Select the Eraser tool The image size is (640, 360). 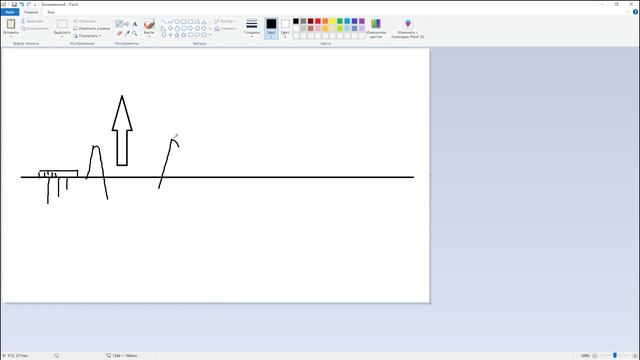tap(119, 33)
